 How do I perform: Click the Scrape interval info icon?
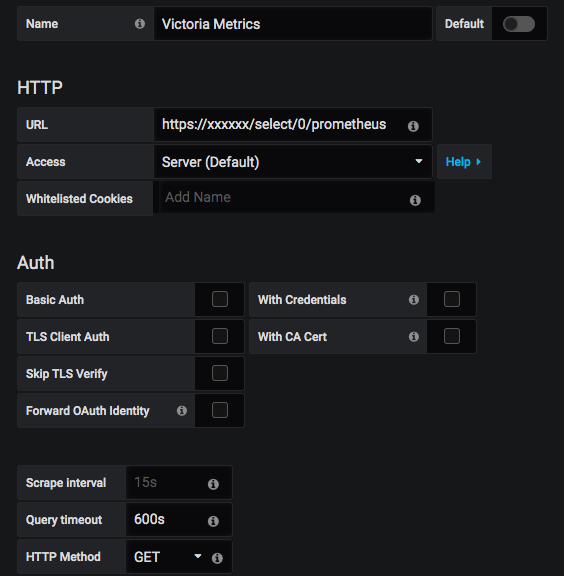tap(213, 484)
